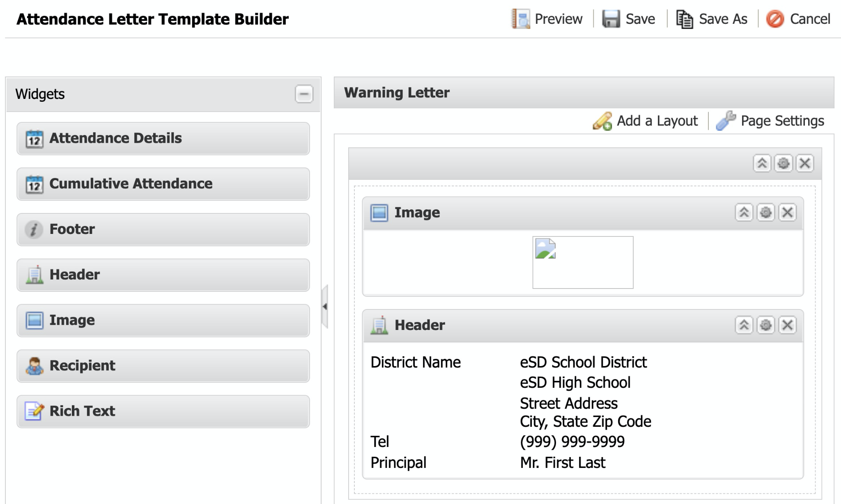Collapse the Image widget panel
The height and width of the screenshot is (504, 841).
tap(744, 213)
